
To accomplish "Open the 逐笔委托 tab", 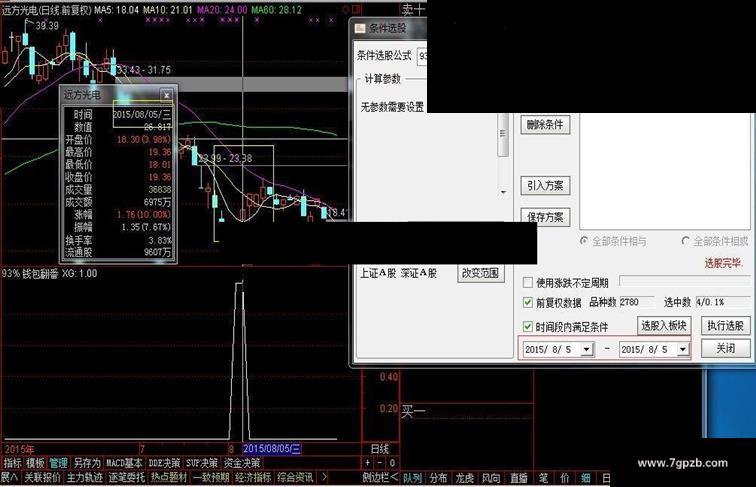I will point(126,477).
